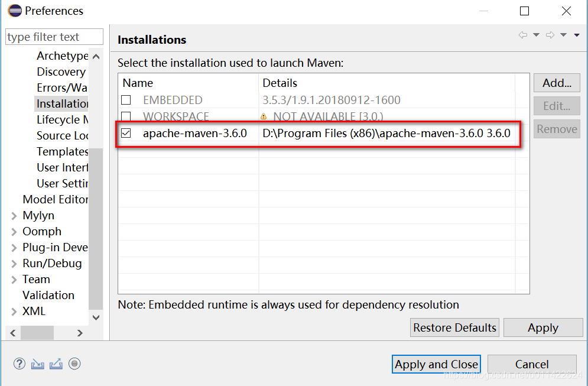The image size is (588, 386).
Task: Enable the EMBEDDED Maven installation checkbox
Action: point(126,100)
